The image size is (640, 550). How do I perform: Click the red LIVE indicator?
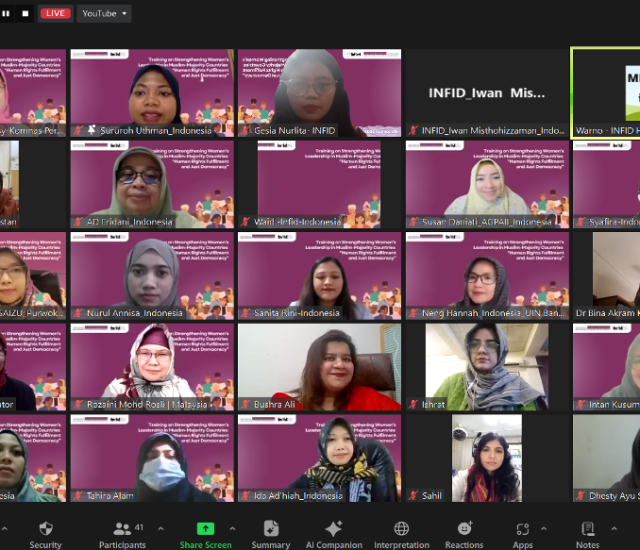click(55, 13)
